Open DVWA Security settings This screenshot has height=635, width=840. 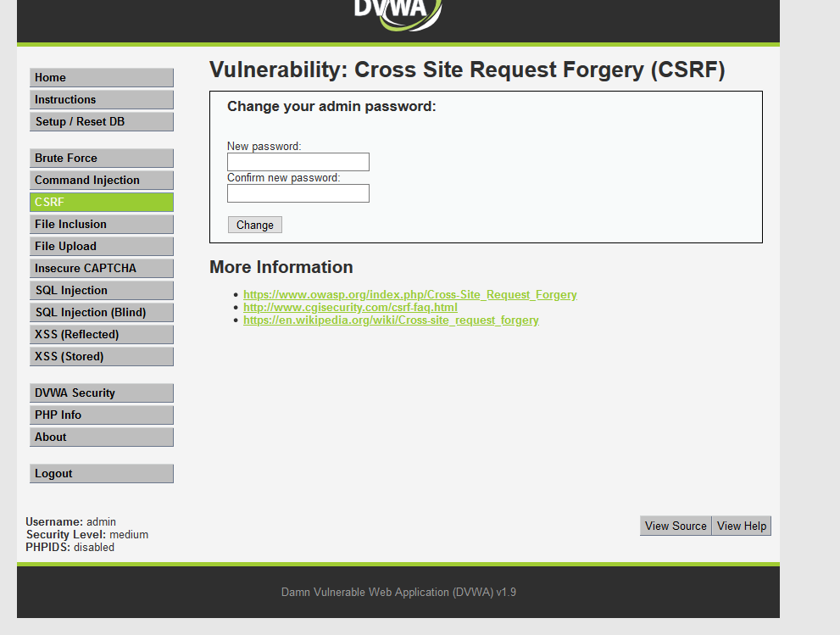[102, 393]
